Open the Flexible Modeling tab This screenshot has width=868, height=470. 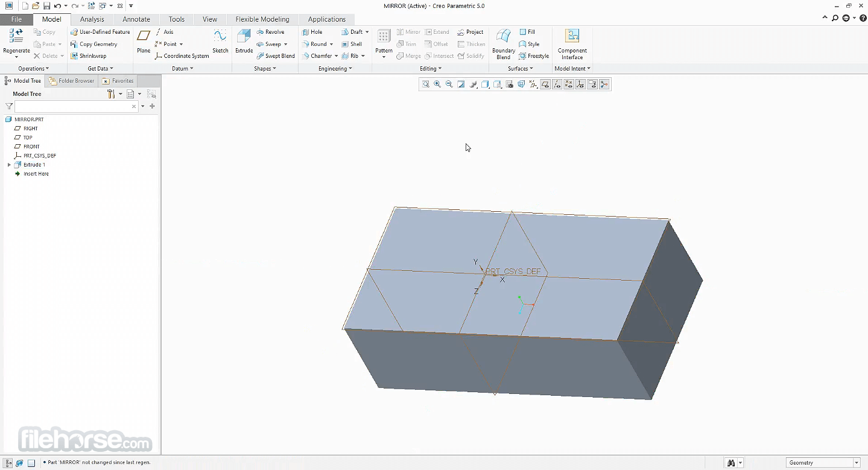[x=262, y=19]
